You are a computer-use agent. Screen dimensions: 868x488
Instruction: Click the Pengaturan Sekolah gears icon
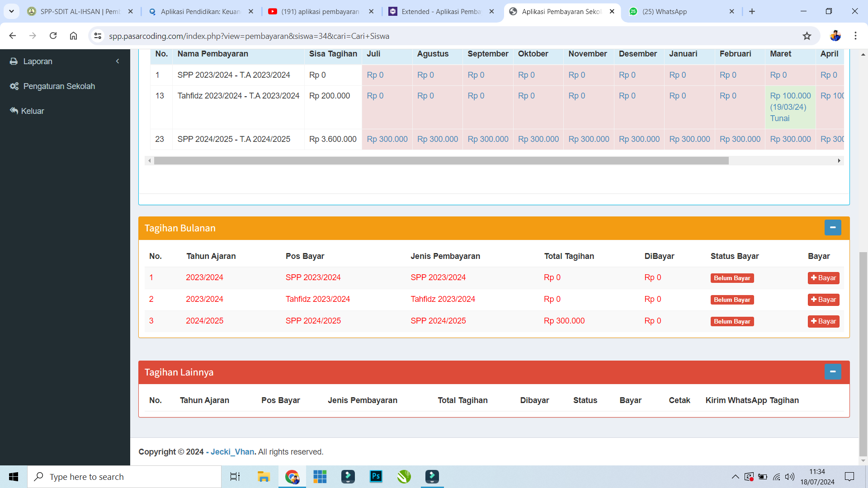tap(14, 86)
